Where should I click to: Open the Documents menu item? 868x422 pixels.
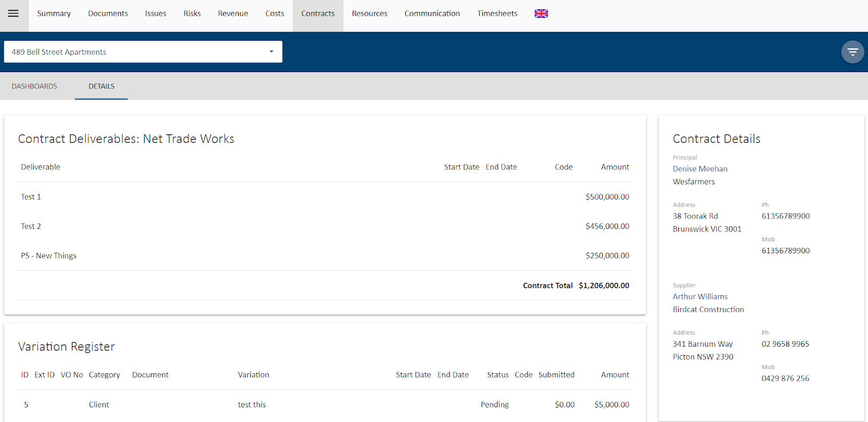pos(108,14)
